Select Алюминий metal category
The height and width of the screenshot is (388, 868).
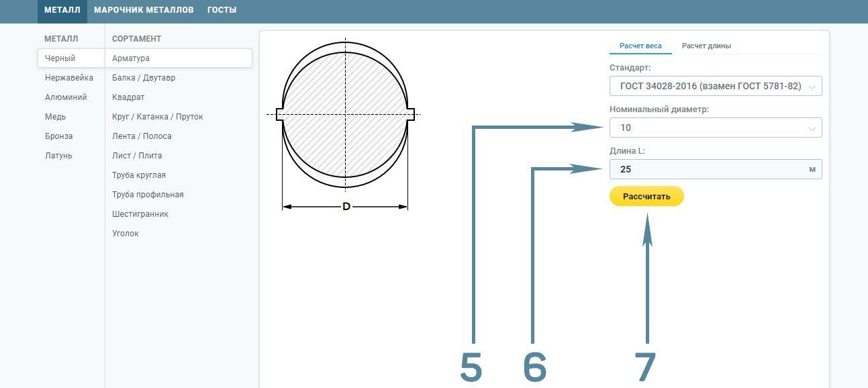66,97
